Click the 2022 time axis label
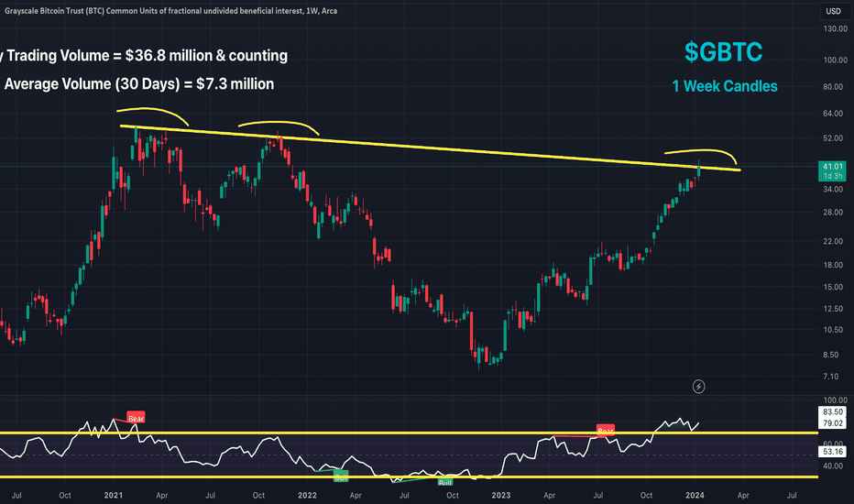The width and height of the screenshot is (854, 504). [x=307, y=495]
